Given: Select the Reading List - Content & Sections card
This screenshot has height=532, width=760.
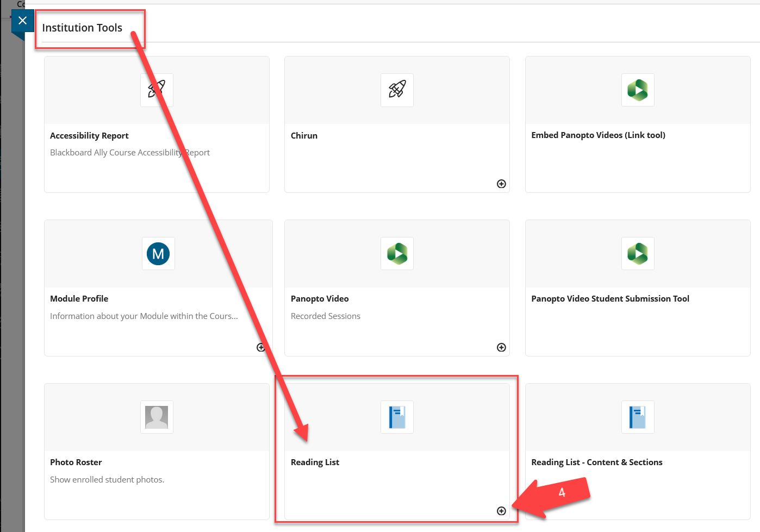Looking at the screenshot, I should click(x=638, y=451).
